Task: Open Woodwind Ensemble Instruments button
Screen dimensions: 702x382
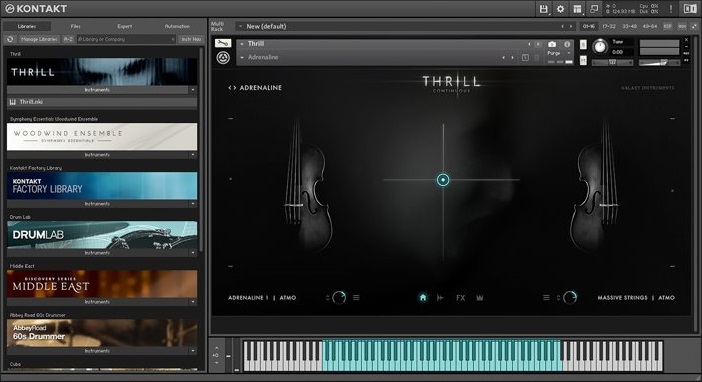Action: [97, 155]
